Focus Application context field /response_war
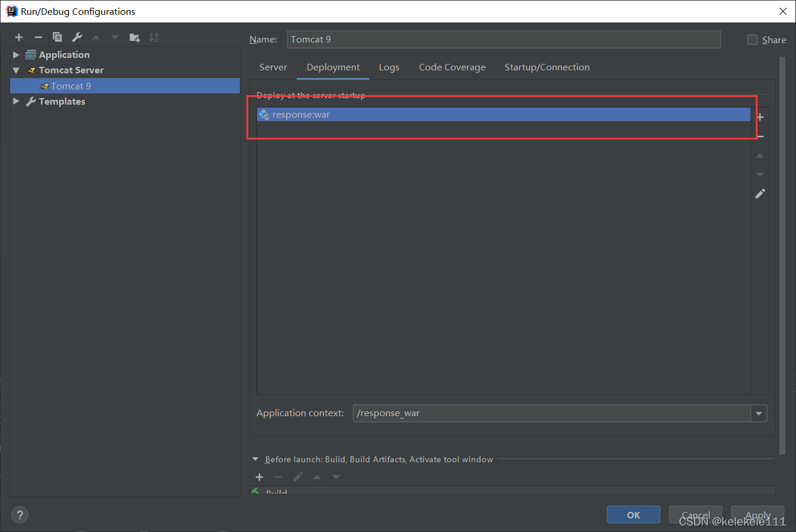This screenshot has width=796, height=532. click(x=552, y=413)
